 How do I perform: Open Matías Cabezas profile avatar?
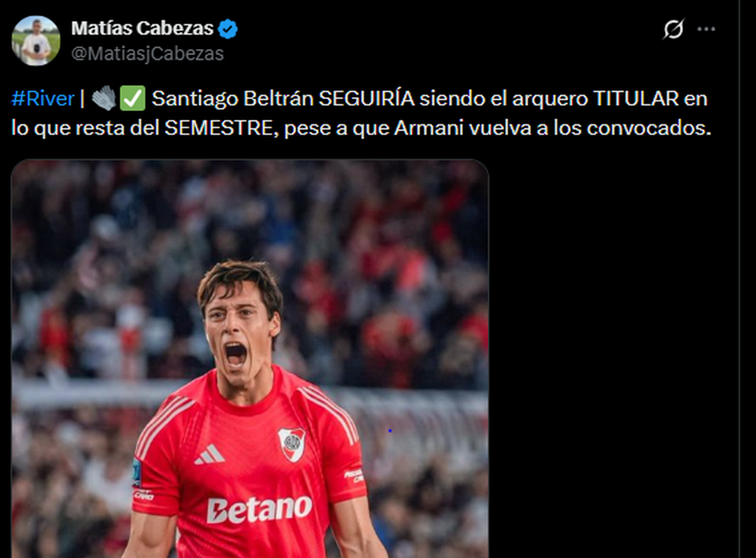(36, 40)
